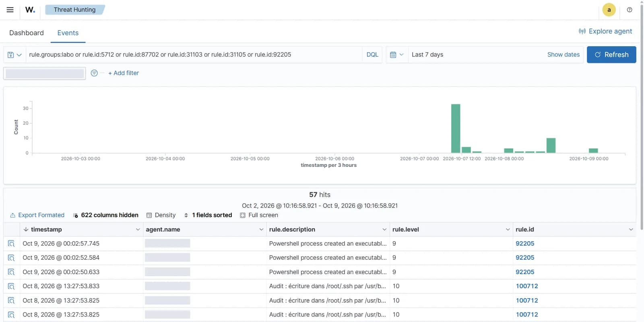Open the Density display options
Image resolution: width=644 pixels, height=322 pixels.
point(161,215)
